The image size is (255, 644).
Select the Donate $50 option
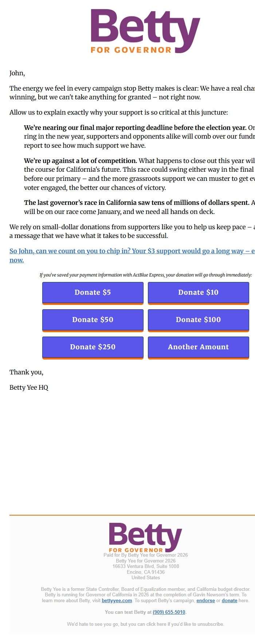click(93, 320)
